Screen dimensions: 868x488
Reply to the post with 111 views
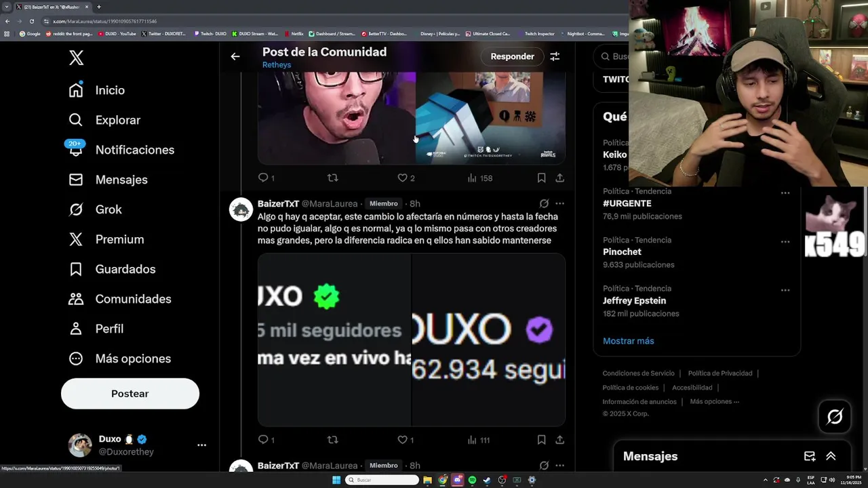266,440
